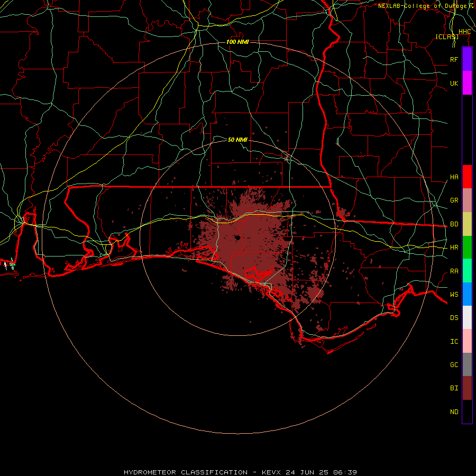Image resolution: width=476 pixels, height=476 pixels.
Task: Click the UK legend label
Action: (x=454, y=83)
